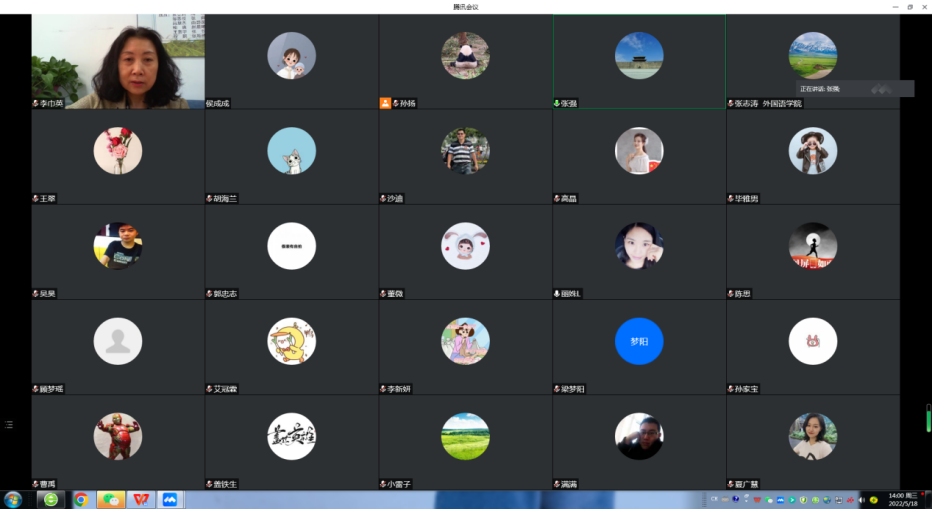This screenshot has width=932, height=509.
Task: Click the orange host icon beside 孙扬
Action: click(x=385, y=103)
